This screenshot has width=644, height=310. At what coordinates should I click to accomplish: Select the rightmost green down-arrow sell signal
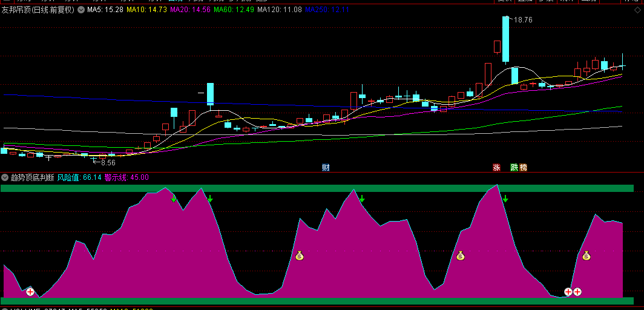click(505, 199)
